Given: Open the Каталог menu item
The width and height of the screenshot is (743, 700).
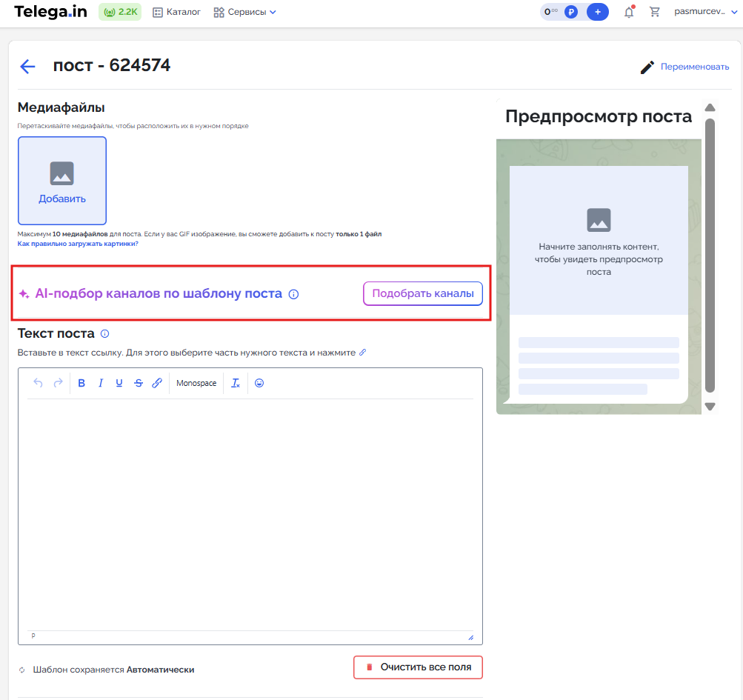Looking at the screenshot, I should click(176, 12).
